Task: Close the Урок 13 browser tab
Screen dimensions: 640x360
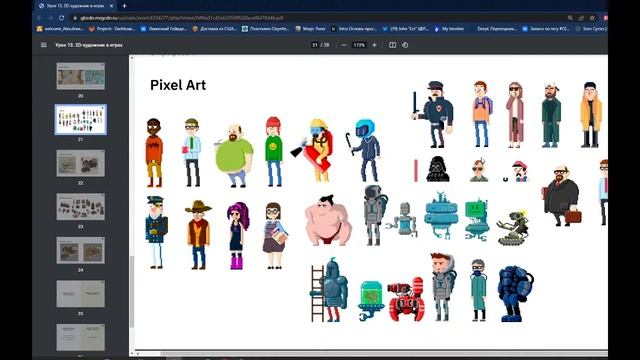Action: [111, 6]
